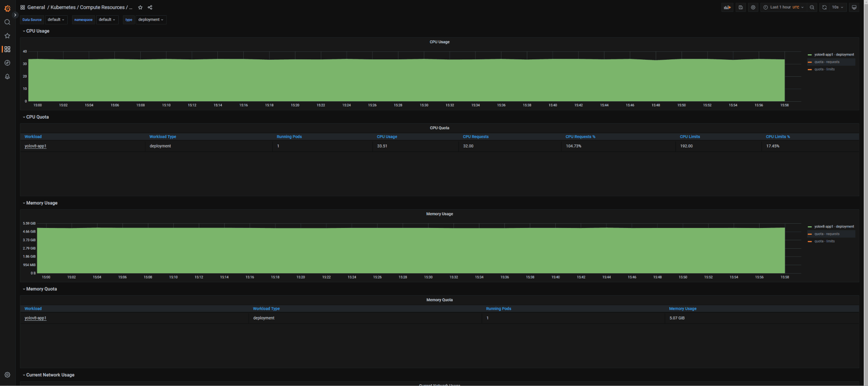Viewport: 868px width, 386px height.
Task: Open the Memory Quota panel title menu
Action: (440, 300)
